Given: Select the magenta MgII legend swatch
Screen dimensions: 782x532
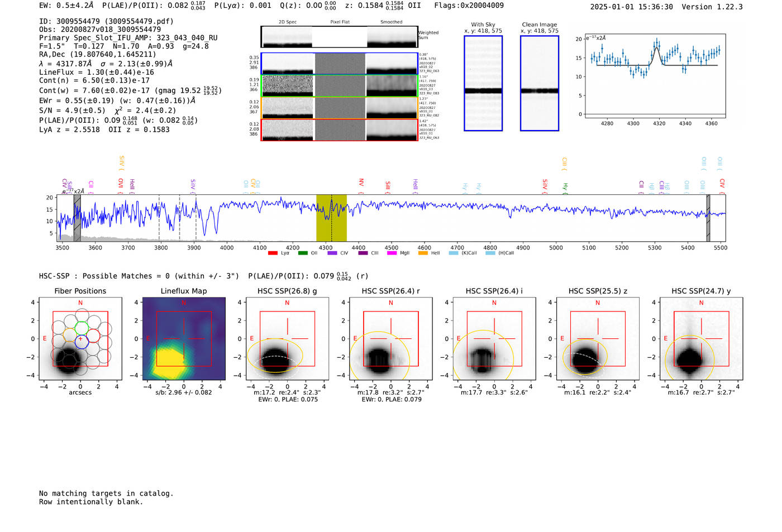Looking at the screenshot, I should [x=393, y=253].
